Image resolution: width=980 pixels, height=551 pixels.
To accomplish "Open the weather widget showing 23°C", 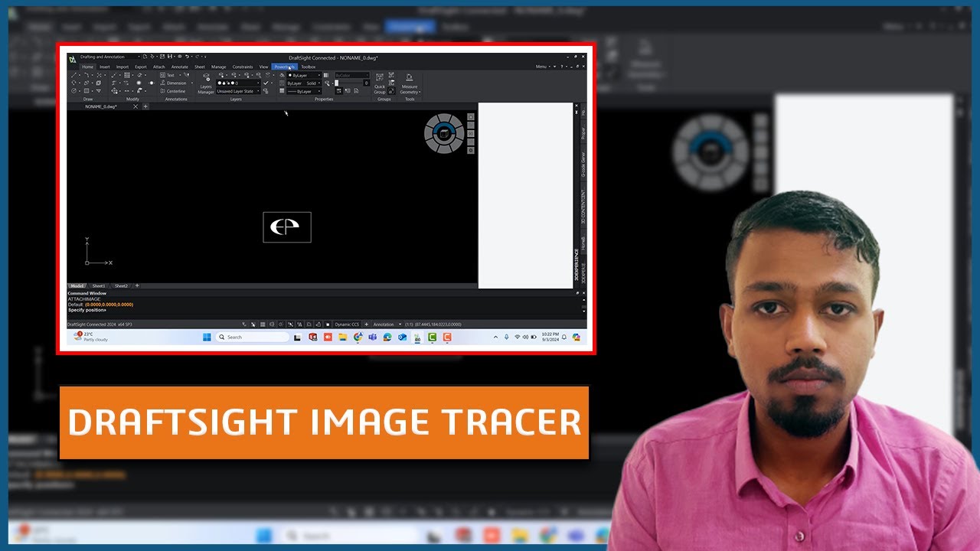I will [x=90, y=337].
